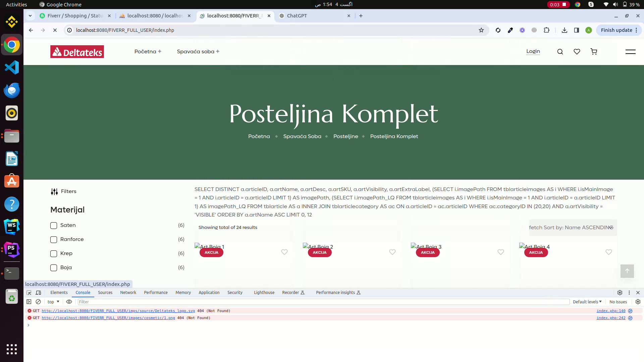644x362 pixels.
Task: Open the shopping cart icon
Action: point(594,52)
